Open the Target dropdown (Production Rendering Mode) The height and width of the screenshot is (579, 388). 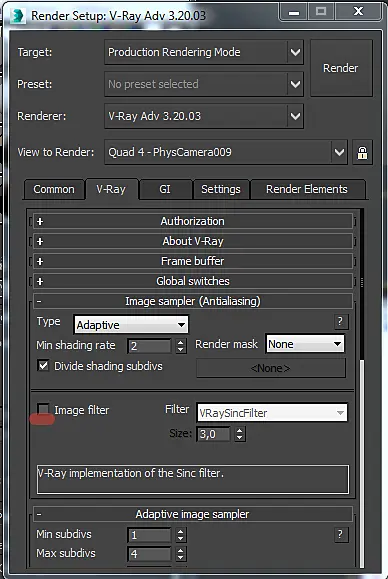click(204, 52)
